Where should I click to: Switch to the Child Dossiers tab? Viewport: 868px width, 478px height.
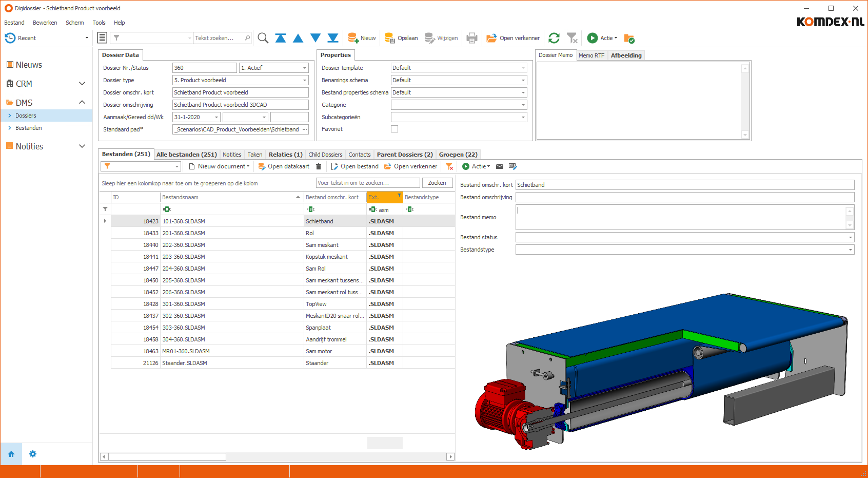pyautogui.click(x=325, y=155)
